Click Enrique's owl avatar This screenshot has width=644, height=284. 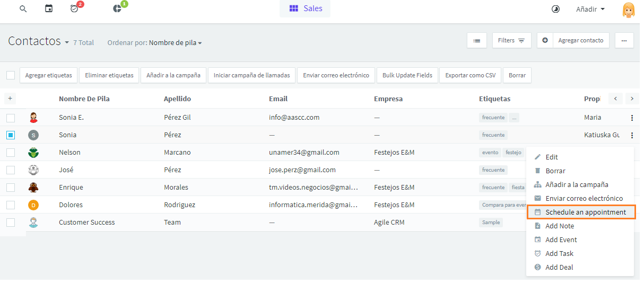tap(33, 188)
